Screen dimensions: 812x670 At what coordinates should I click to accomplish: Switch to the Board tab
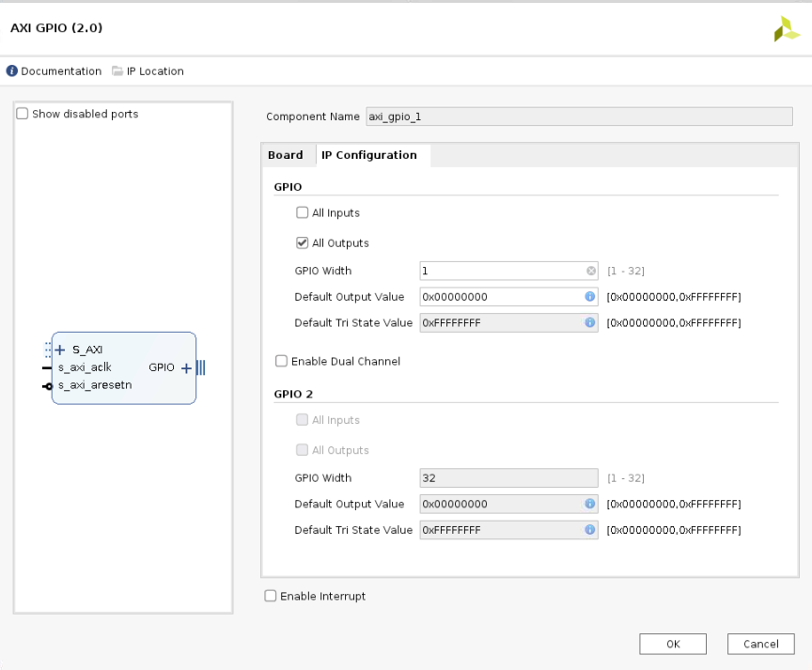pos(286,155)
